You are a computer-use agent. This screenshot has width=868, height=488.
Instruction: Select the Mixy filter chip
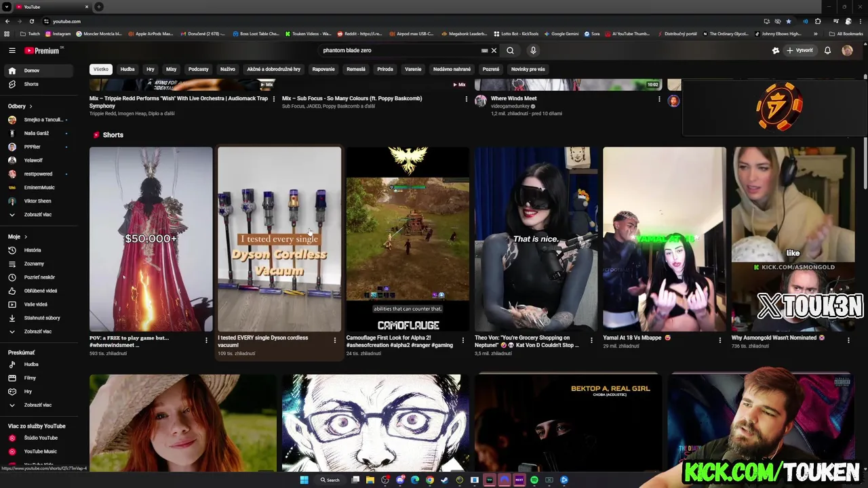click(x=171, y=69)
